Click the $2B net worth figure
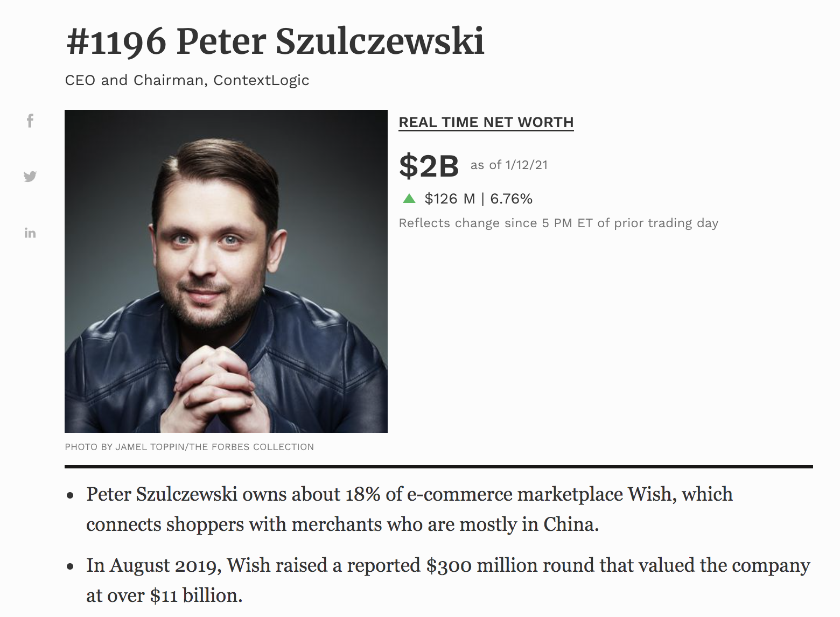This screenshot has height=617, width=840. point(429,166)
